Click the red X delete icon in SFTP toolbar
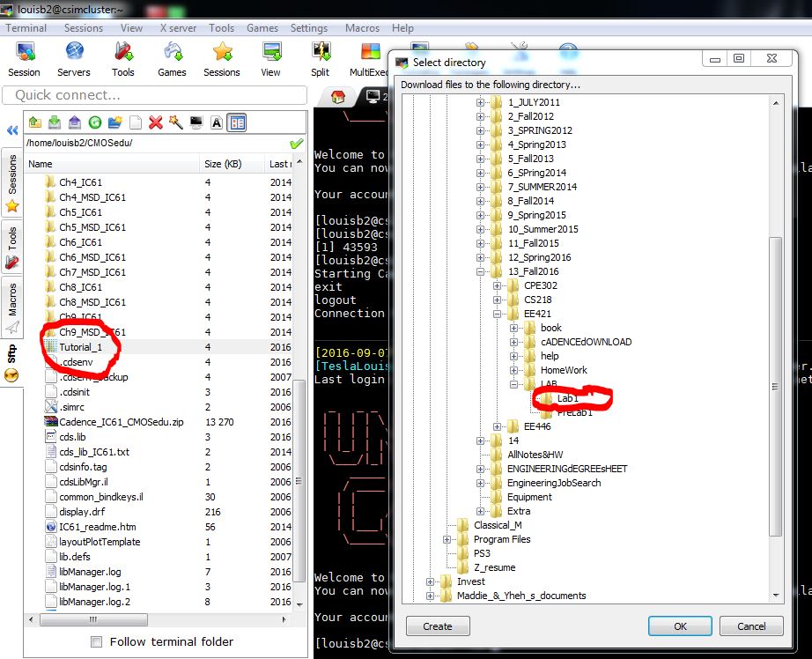Viewport: 812px width, 659px height. click(x=156, y=122)
